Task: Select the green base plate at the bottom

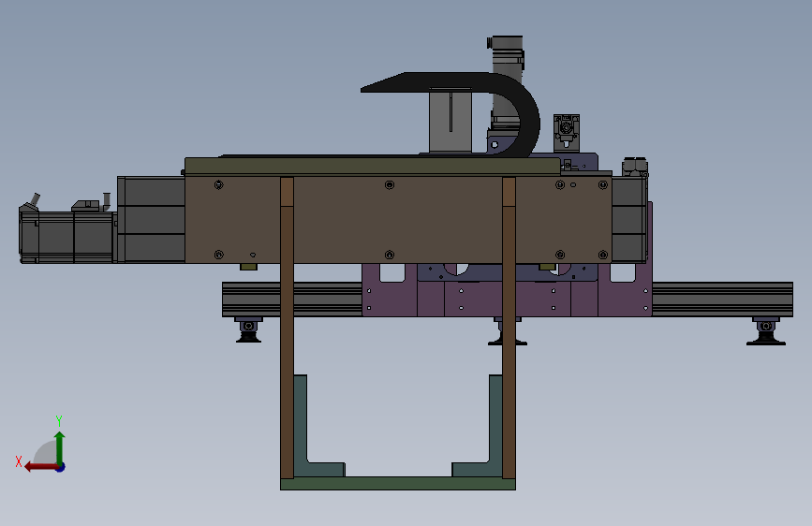Action: (x=398, y=484)
